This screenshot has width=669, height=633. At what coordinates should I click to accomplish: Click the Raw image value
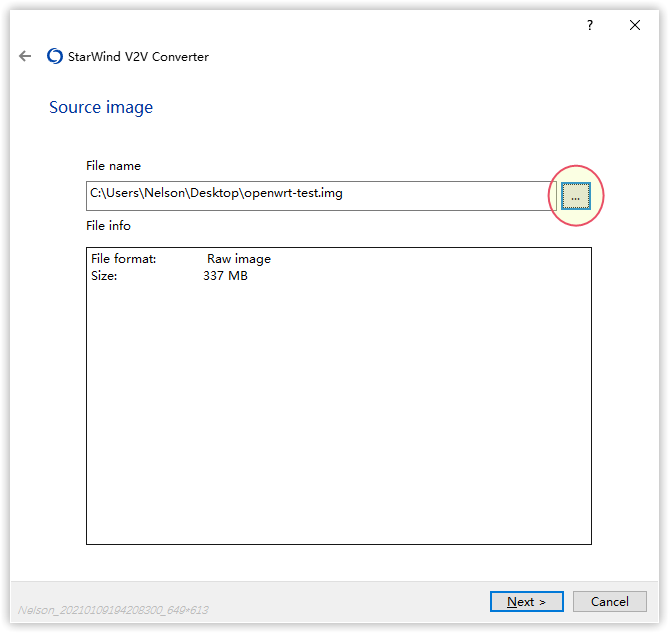click(x=238, y=259)
